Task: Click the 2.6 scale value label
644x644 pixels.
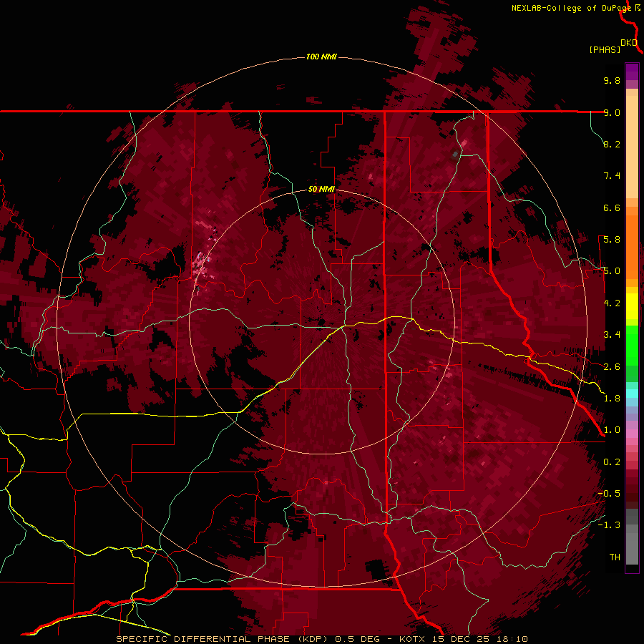Action: click(x=612, y=367)
